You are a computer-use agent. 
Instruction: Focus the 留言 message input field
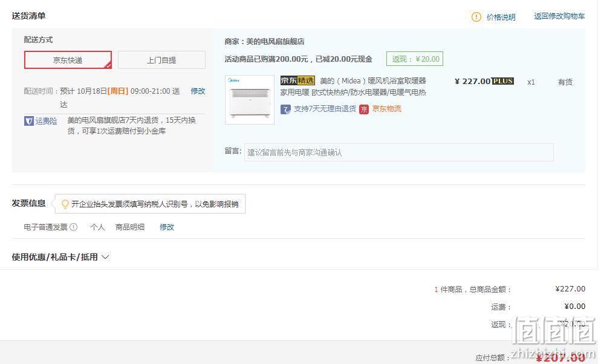tap(398, 152)
